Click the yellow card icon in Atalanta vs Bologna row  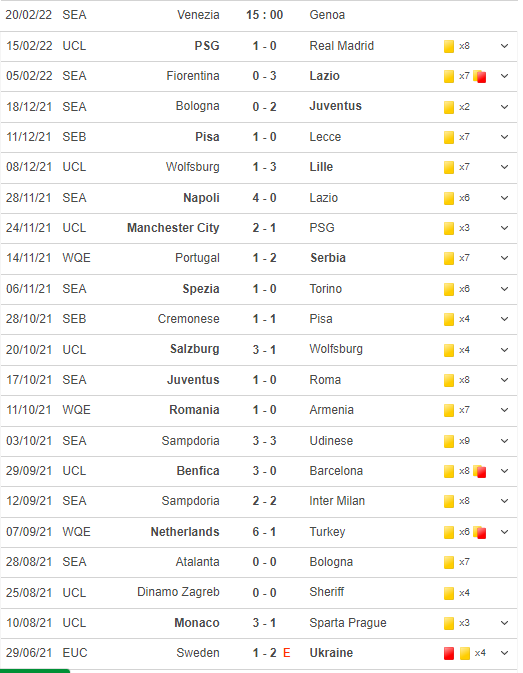[x=449, y=563]
